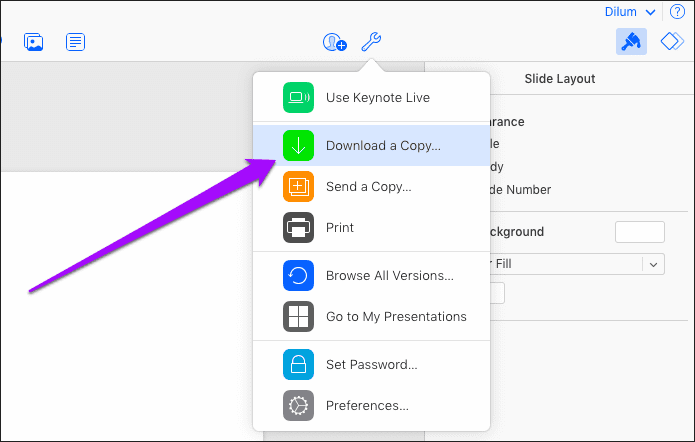Screen dimensions: 695x442
Task: Click the grid My Presentations icon
Action: click(298, 317)
